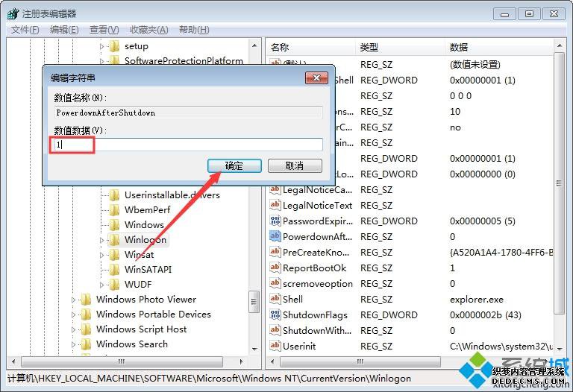
Task: Maximize the registry editor window
Action: click(x=529, y=14)
